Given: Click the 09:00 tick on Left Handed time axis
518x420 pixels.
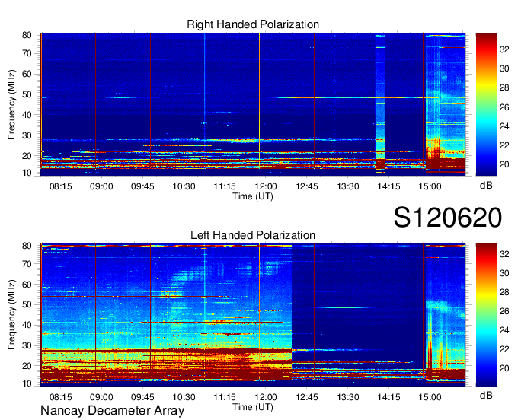Looking at the screenshot, I should pos(101,397).
